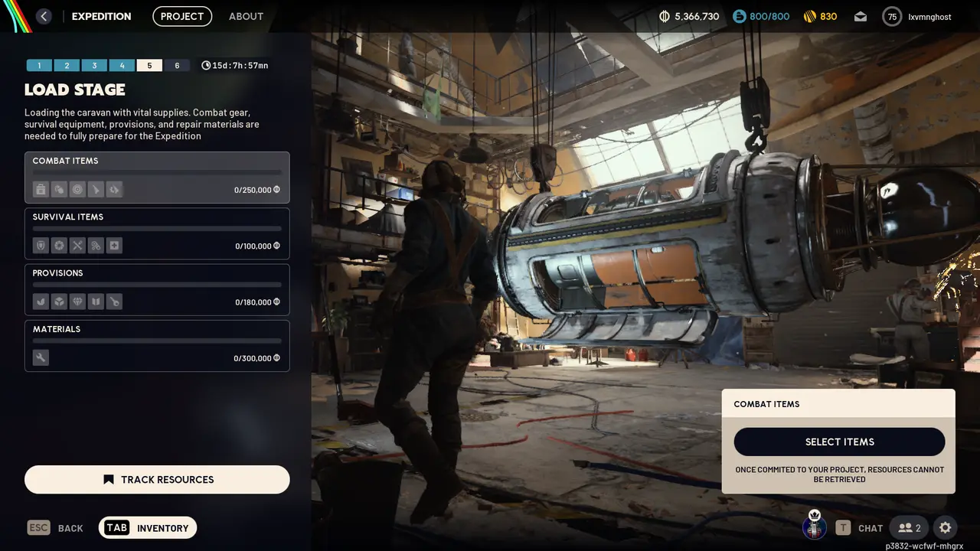Click the fourth Combat Items icon
Screen dimensions: 980x551
click(96, 189)
